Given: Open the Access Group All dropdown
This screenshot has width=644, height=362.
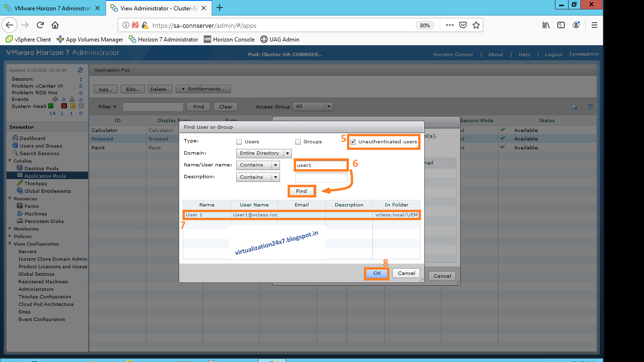Looking at the screenshot, I should 313,107.
